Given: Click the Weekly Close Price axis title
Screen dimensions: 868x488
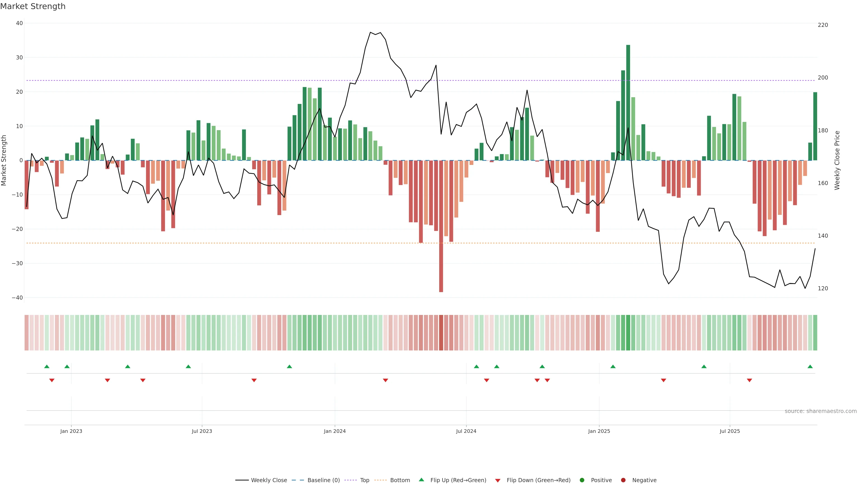Looking at the screenshot, I should click(837, 160).
